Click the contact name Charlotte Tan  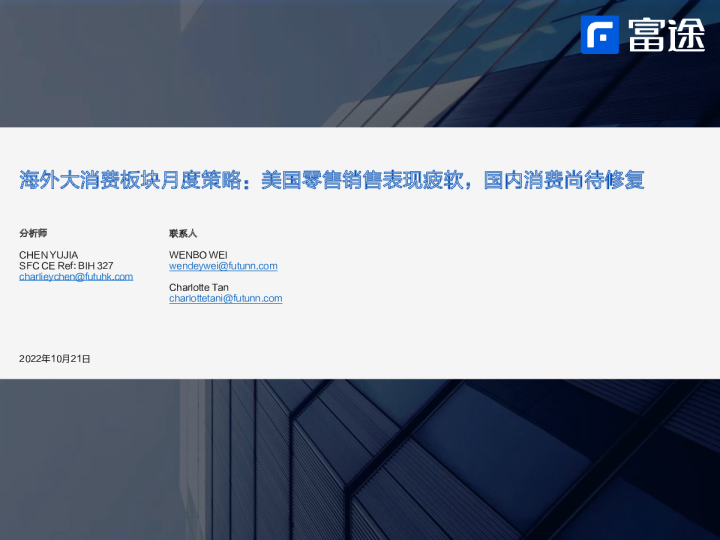[198, 287]
